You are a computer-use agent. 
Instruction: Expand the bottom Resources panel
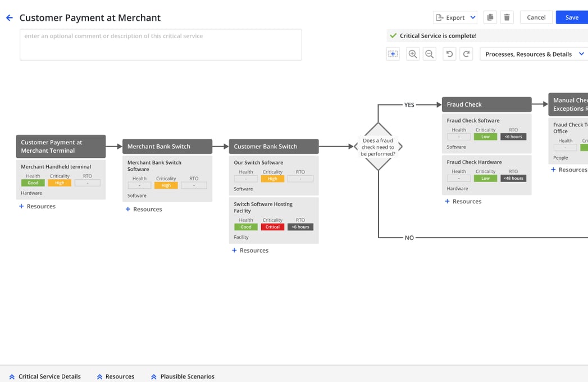pyautogui.click(x=116, y=376)
